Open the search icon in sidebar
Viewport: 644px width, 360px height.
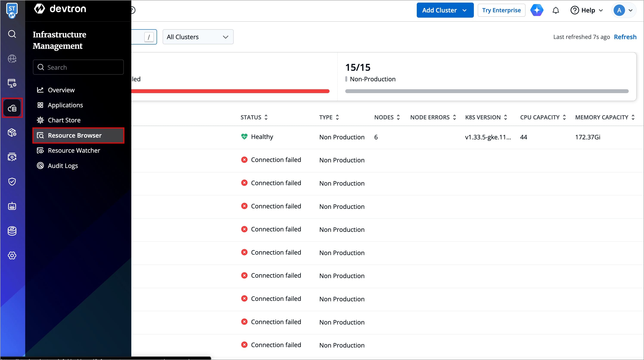coord(12,34)
